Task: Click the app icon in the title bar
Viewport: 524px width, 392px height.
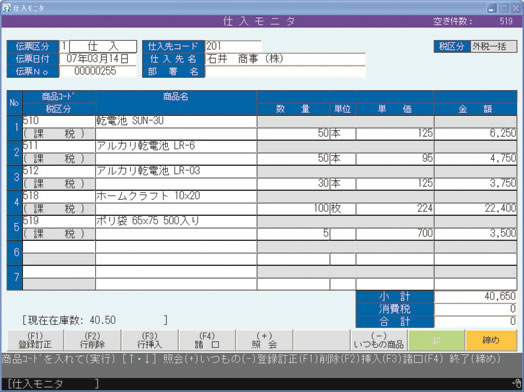Action: point(6,8)
